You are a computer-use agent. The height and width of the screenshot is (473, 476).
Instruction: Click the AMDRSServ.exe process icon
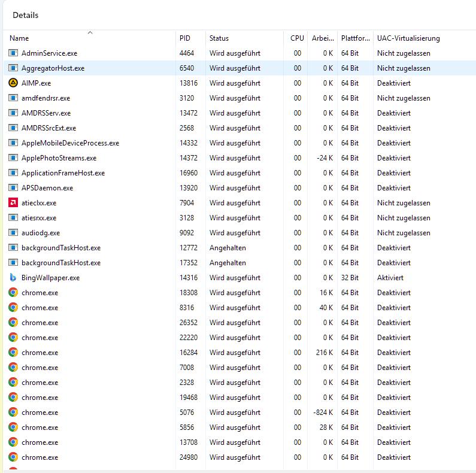13,113
